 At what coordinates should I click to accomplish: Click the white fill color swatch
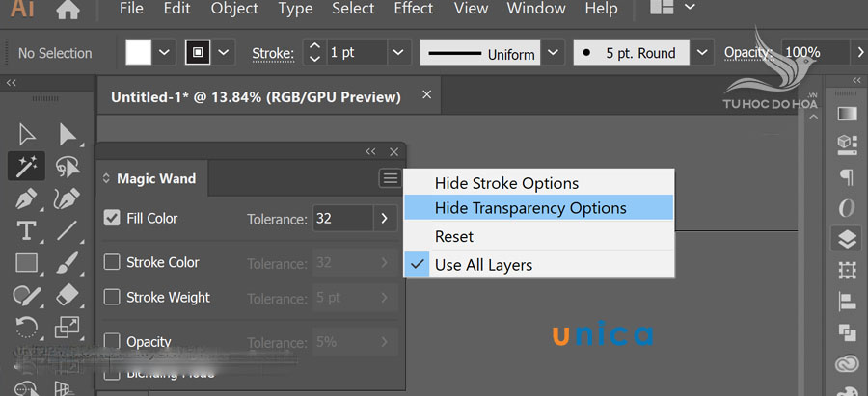[139, 53]
